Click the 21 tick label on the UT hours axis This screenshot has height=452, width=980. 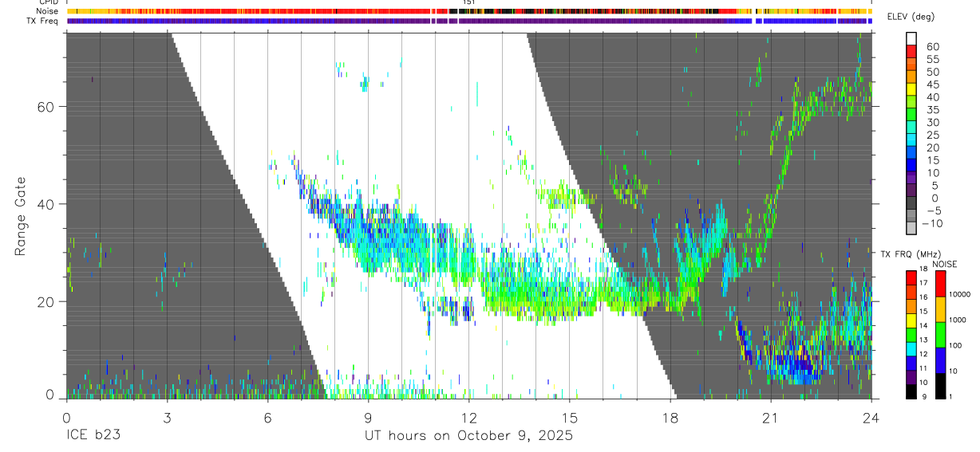tap(770, 417)
